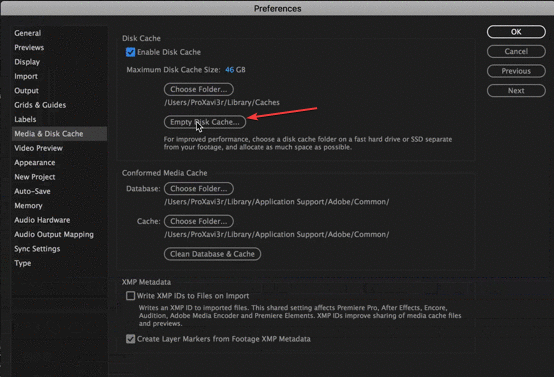Viewport: 554px width, 377px height.
Task: Select Previews in sidebar
Action: click(x=29, y=48)
